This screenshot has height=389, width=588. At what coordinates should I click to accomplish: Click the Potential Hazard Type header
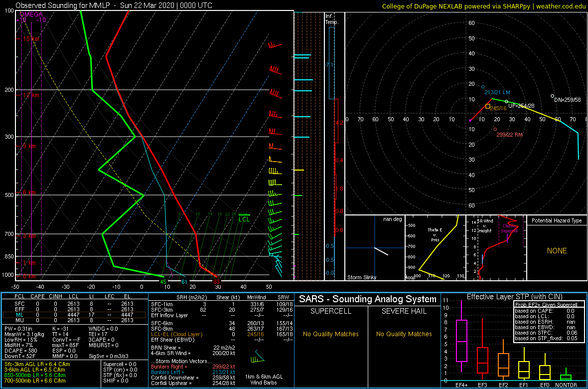557,220
